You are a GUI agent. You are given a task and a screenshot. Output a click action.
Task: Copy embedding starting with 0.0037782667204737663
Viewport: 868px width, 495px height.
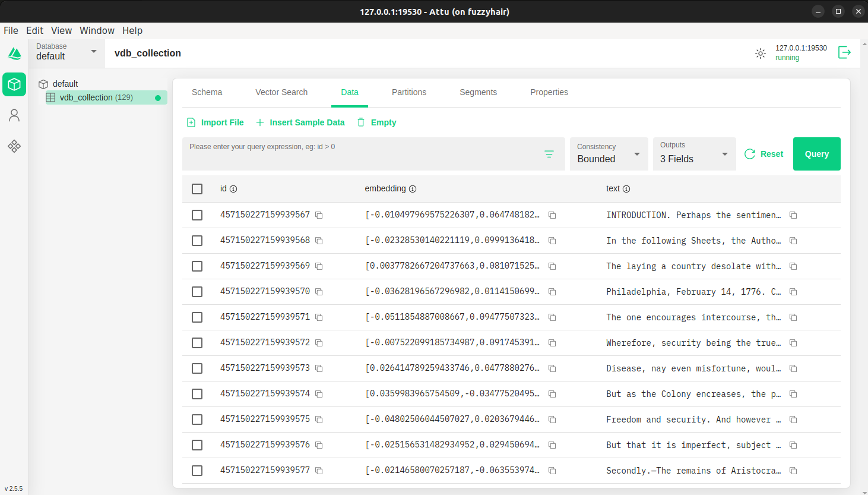[552, 266]
